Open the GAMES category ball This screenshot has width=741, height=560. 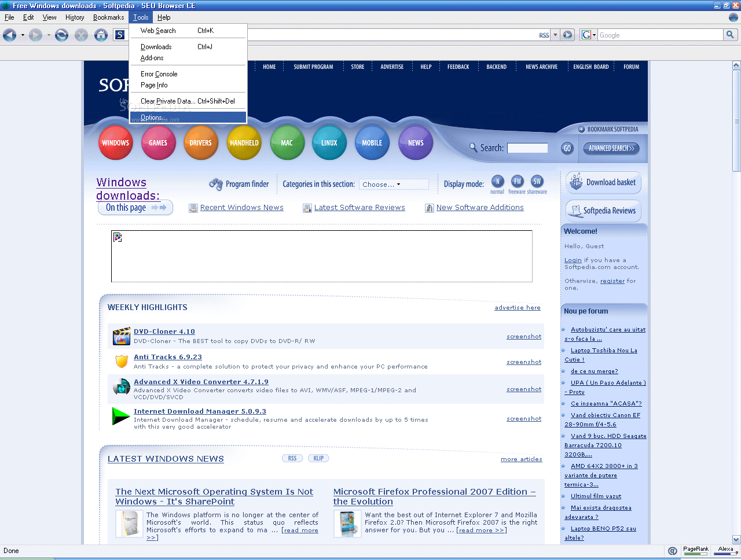[x=158, y=142]
